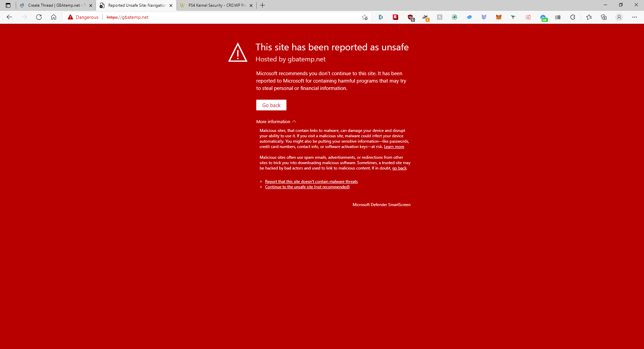Screen dimensions: 644x349
Task: Reload the current page
Action: click(x=39, y=17)
